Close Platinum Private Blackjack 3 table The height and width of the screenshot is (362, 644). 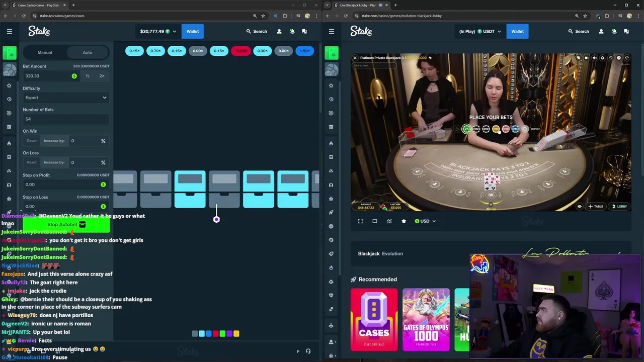click(x=355, y=58)
